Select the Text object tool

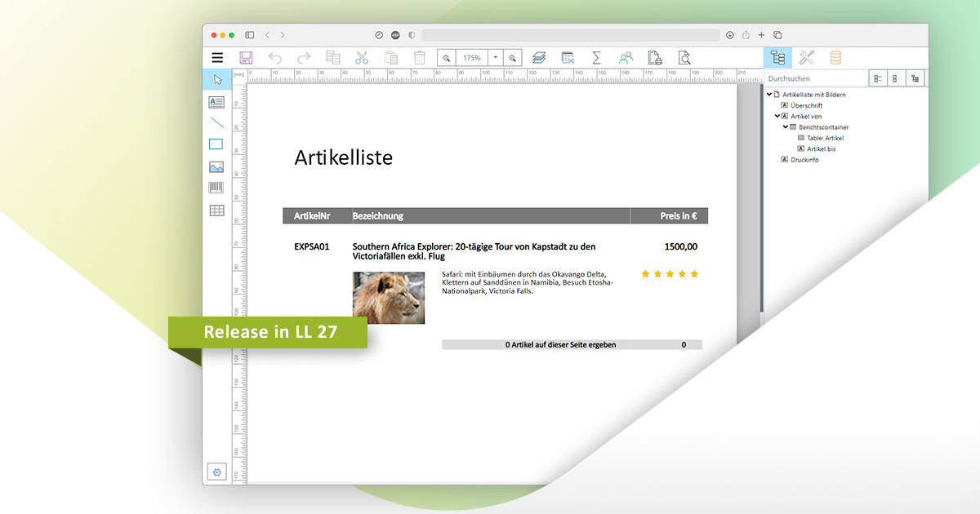pyautogui.click(x=216, y=101)
